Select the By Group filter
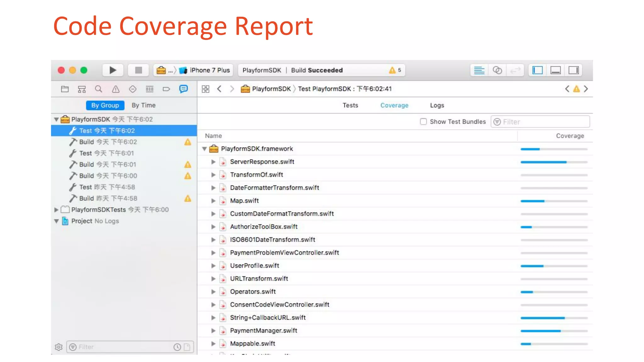Viewport: 644px width, 362px height. pyautogui.click(x=105, y=105)
